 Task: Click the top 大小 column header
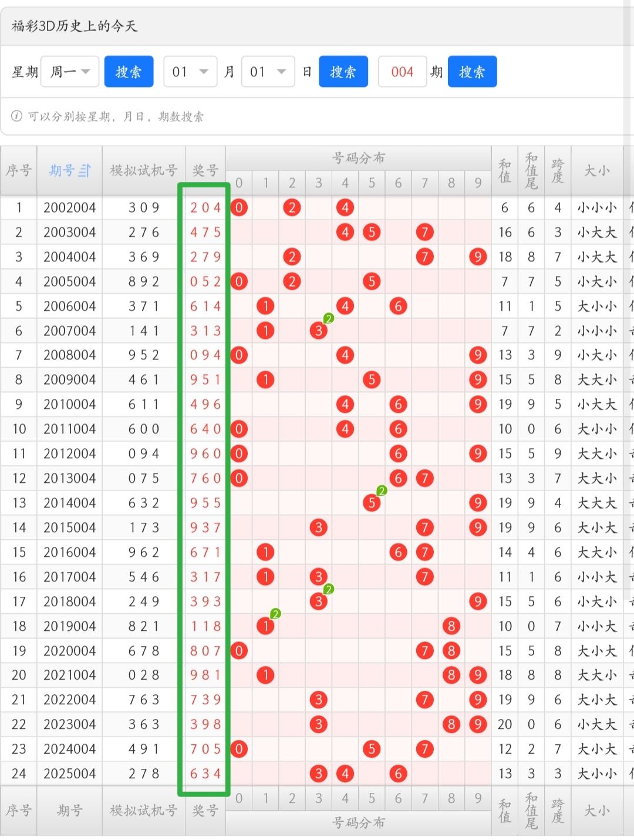click(597, 170)
